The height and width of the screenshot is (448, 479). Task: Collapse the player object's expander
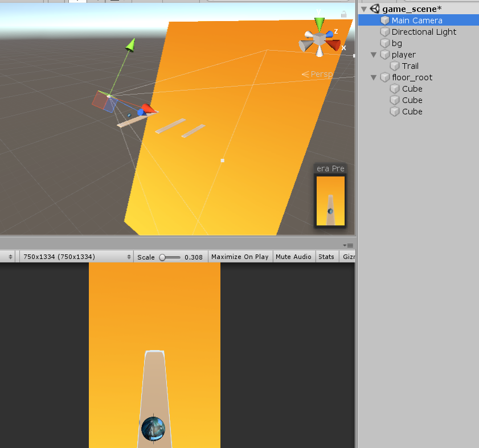tap(373, 55)
